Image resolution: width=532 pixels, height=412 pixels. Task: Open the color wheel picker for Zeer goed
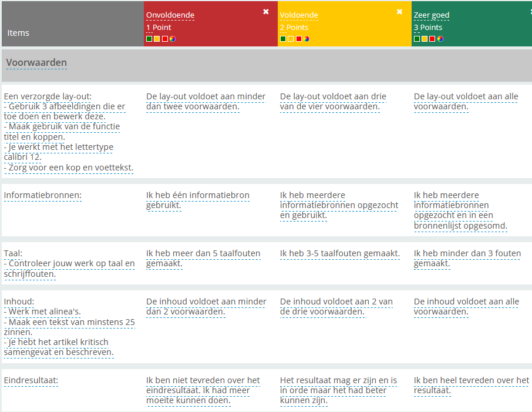(440, 39)
